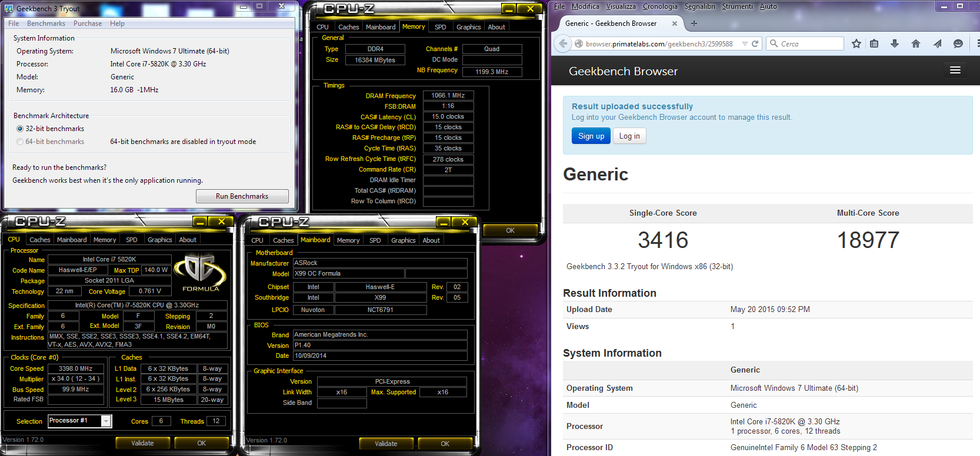Select 32-bit benchmarks radio button

tap(20, 129)
